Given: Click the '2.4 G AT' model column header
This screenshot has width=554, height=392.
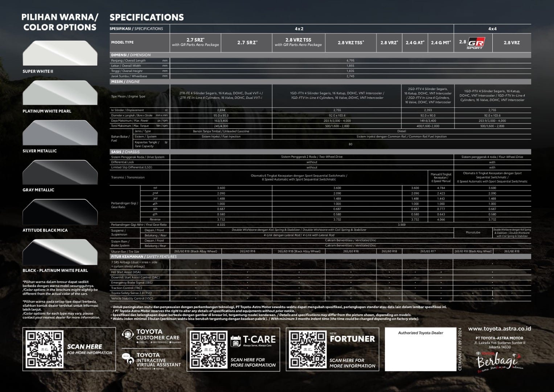Looking at the screenshot, I should 415,42.
